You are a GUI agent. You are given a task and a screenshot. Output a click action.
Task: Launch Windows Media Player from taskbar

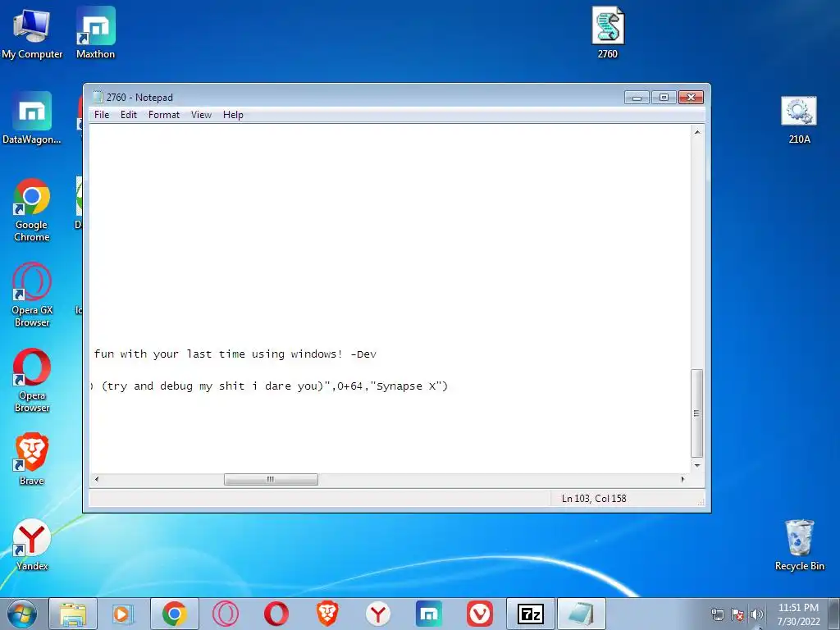123,614
